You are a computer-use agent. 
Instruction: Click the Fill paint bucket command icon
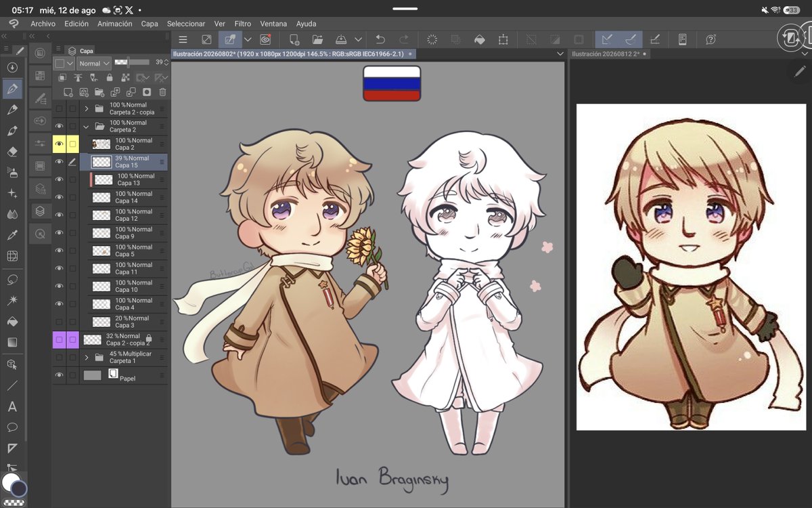pos(479,40)
